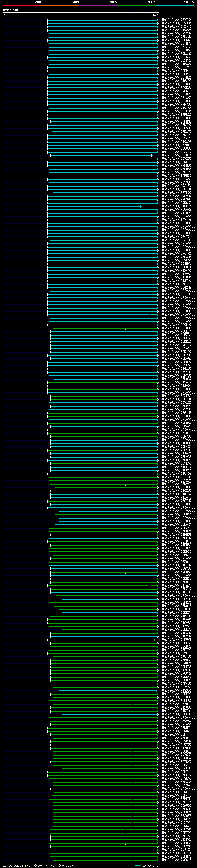
Task: Select the UniRef100_Q86LW7 label
Action: [176, 714]
